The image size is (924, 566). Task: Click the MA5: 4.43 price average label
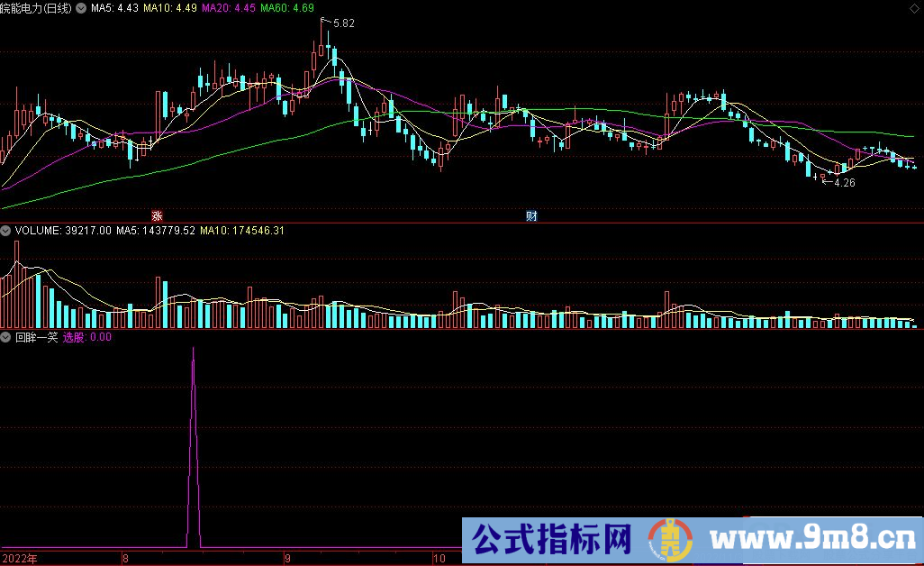114,8
